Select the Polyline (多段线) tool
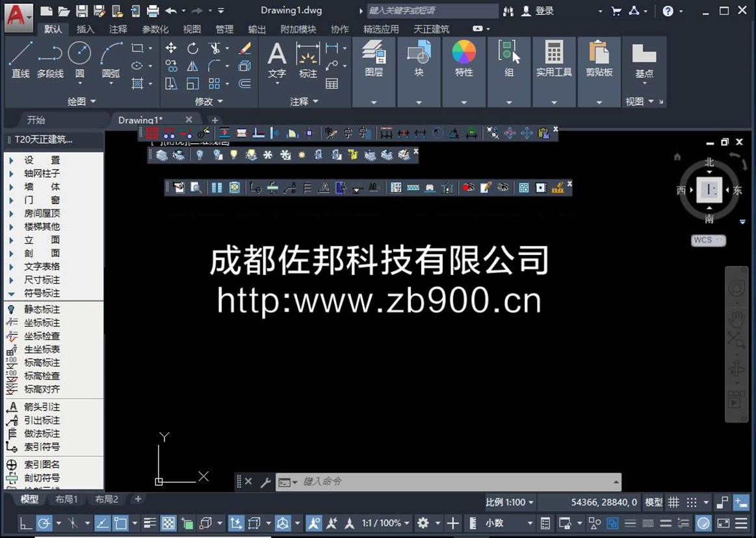 pyautogui.click(x=50, y=59)
